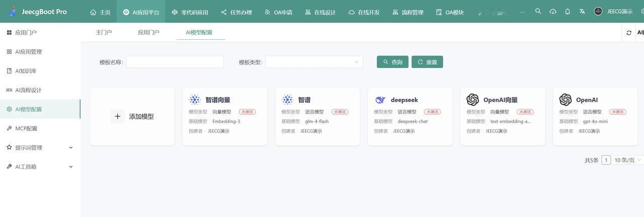644x217 pixels.
Task: Switch to the 应用门户 tab
Action: pos(148,32)
